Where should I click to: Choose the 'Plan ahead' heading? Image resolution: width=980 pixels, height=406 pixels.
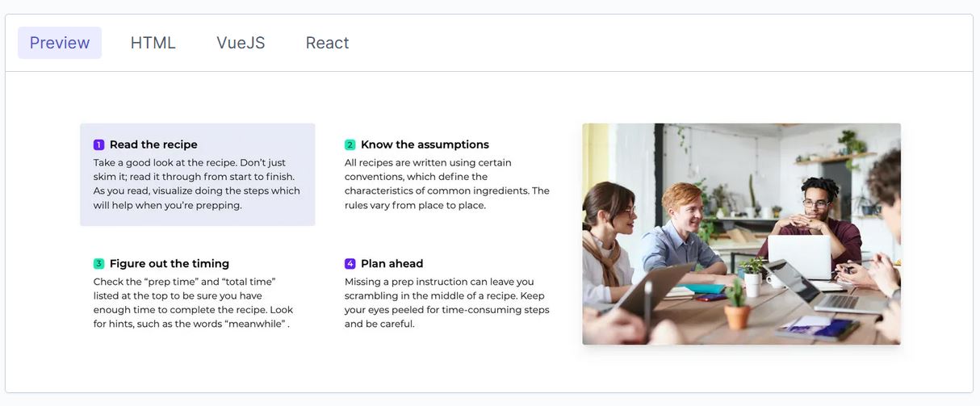[x=392, y=264]
